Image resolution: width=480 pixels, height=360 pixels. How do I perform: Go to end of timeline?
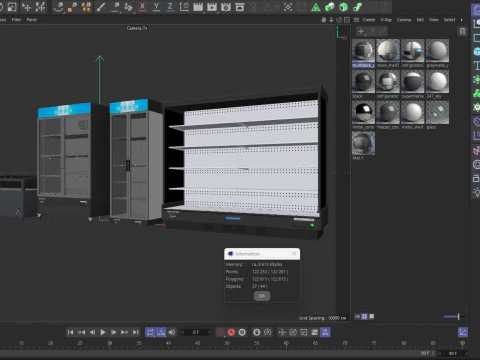point(135,332)
